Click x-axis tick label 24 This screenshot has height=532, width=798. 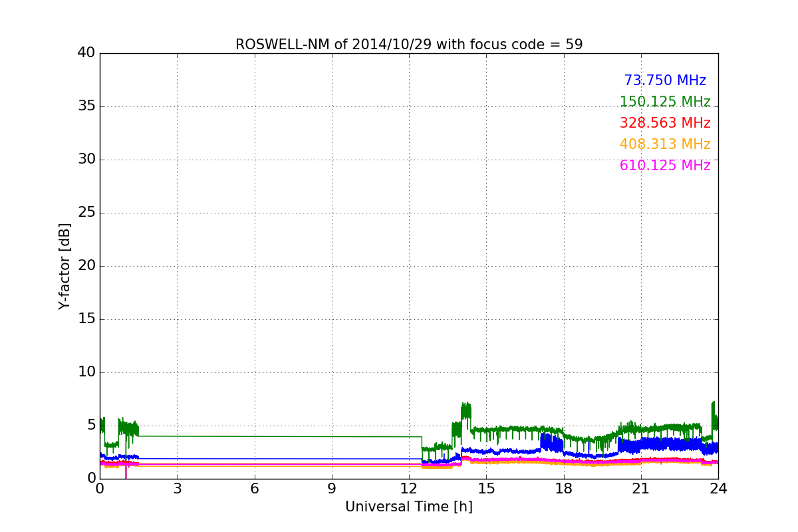(x=718, y=488)
